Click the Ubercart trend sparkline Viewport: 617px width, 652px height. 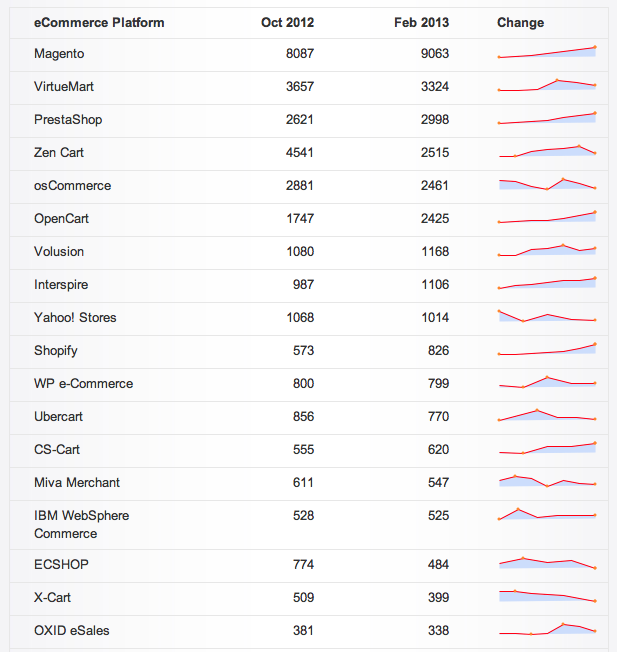point(547,415)
